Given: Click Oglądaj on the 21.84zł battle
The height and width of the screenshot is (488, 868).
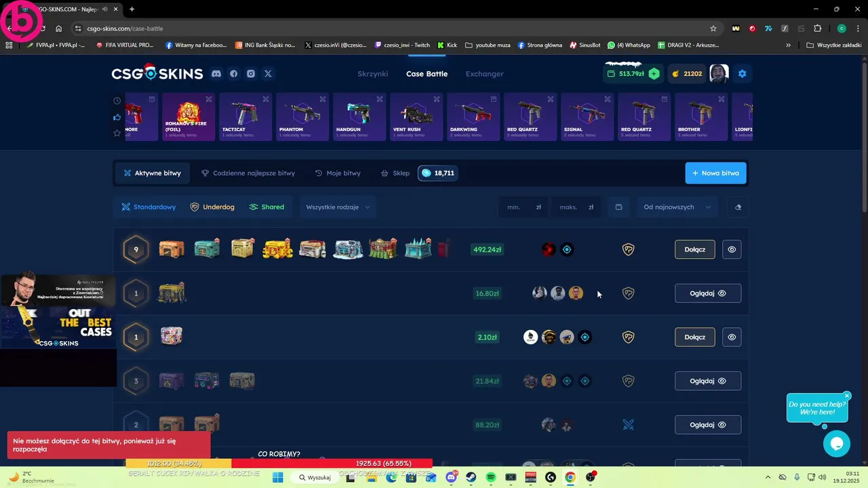Looking at the screenshot, I should pyautogui.click(x=708, y=381).
